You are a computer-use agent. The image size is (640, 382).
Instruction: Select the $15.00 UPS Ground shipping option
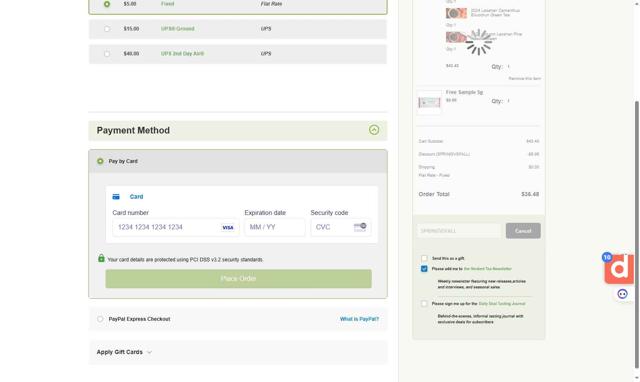point(107,29)
